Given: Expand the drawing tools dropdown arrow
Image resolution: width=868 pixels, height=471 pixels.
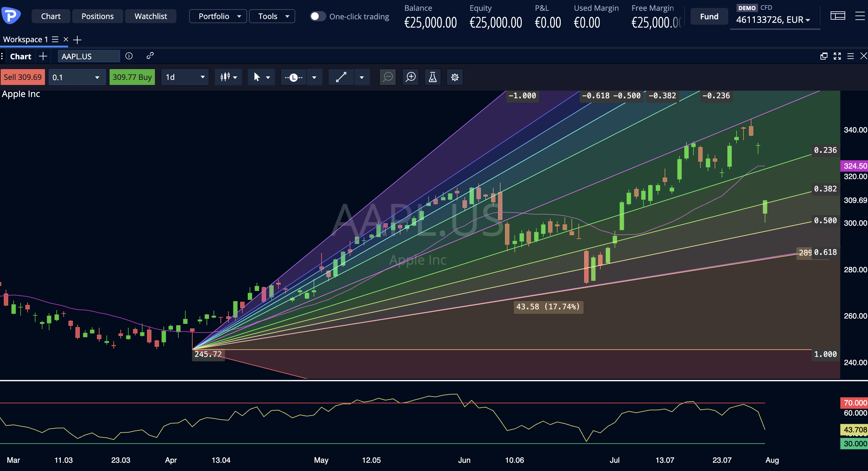Looking at the screenshot, I should coord(361,78).
